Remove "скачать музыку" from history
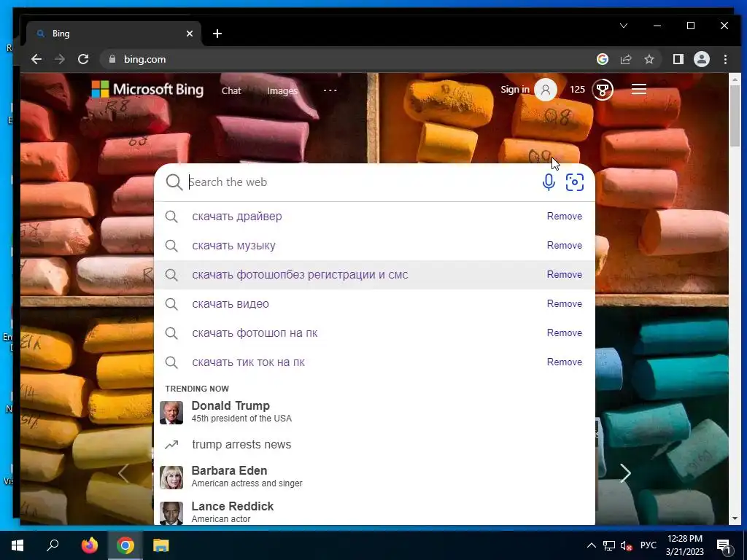Image resolution: width=747 pixels, height=560 pixels. (564, 245)
